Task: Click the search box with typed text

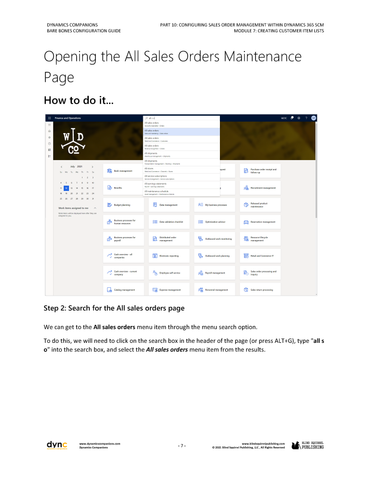Action: (x=181, y=118)
